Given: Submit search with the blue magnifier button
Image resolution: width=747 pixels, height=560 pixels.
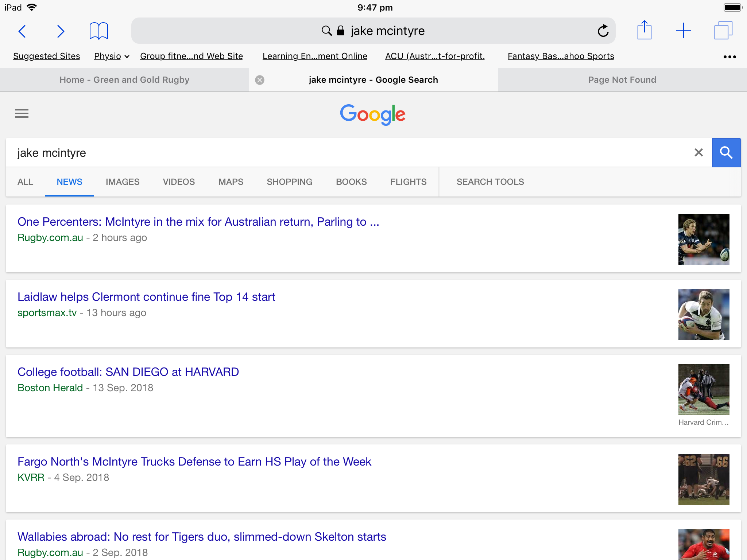Looking at the screenshot, I should (x=726, y=152).
